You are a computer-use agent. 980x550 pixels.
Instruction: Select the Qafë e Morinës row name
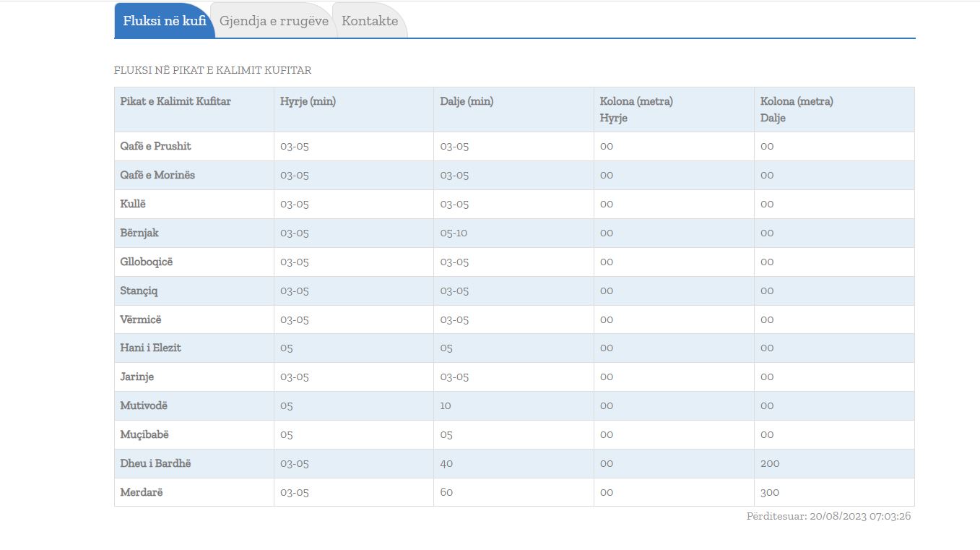coord(157,175)
